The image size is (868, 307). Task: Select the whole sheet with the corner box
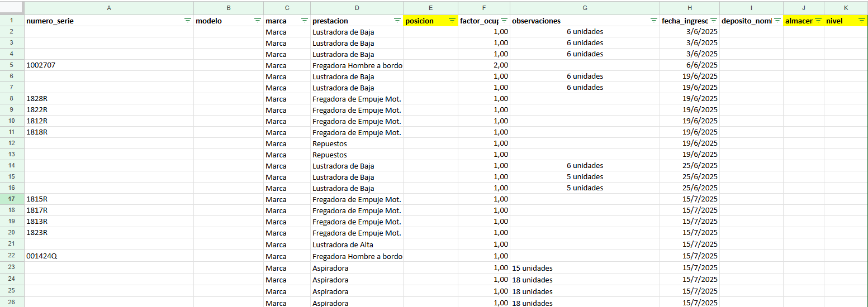tap(12, 8)
